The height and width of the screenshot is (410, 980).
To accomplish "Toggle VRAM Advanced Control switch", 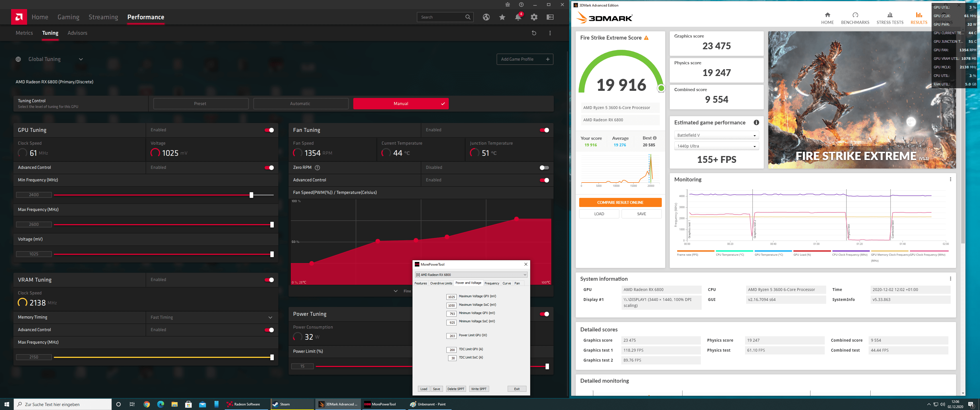I will click(x=269, y=330).
